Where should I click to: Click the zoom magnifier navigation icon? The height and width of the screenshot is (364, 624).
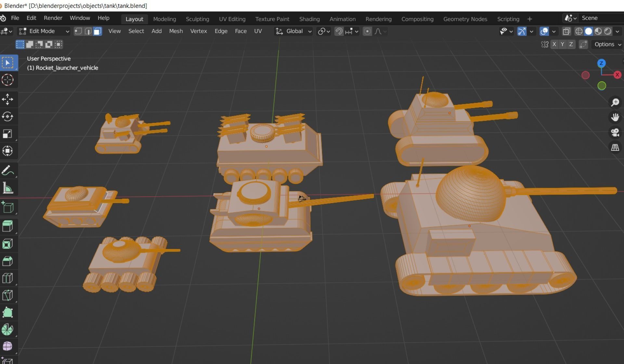coord(615,102)
